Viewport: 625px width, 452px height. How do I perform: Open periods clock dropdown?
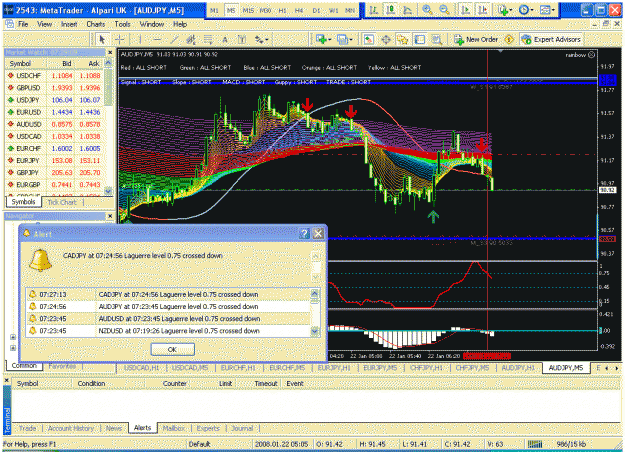(526, 10)
